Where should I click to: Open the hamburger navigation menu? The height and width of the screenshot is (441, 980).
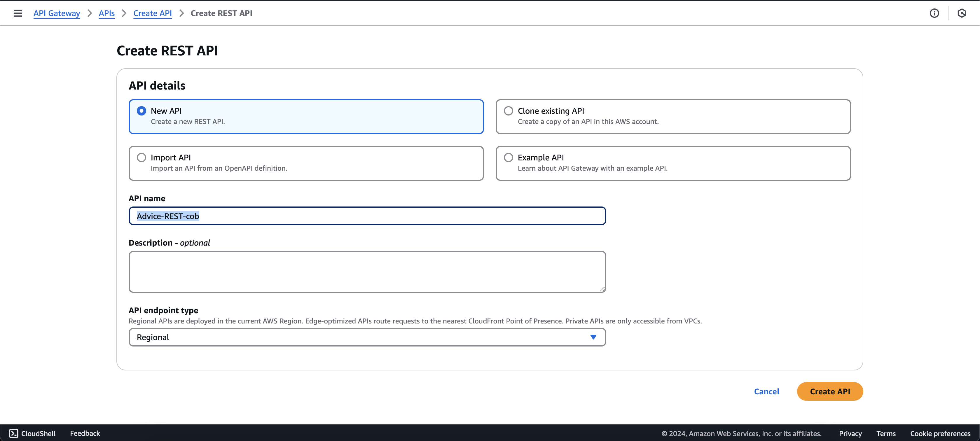[18, 13]
